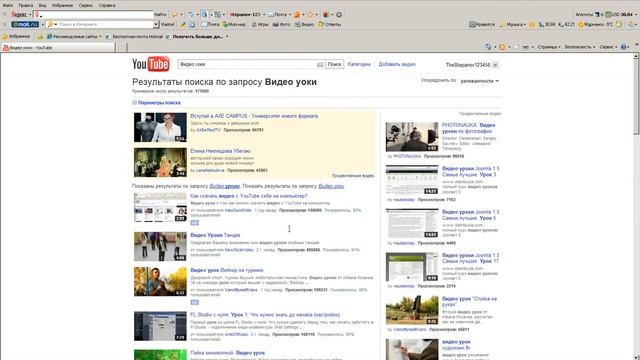Click the Игры toolbar icon
This screenshot has height=360, width=640.
(260, 24)
